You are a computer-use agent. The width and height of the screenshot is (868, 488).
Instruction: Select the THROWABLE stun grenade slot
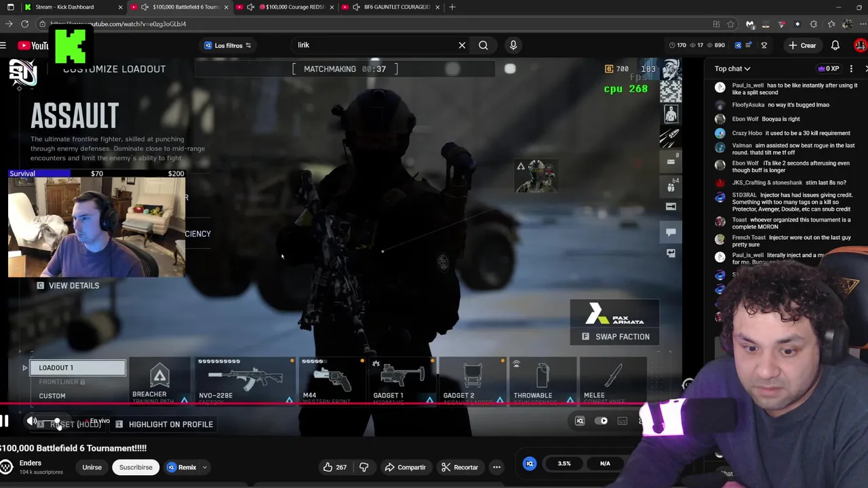click(542, 382)
